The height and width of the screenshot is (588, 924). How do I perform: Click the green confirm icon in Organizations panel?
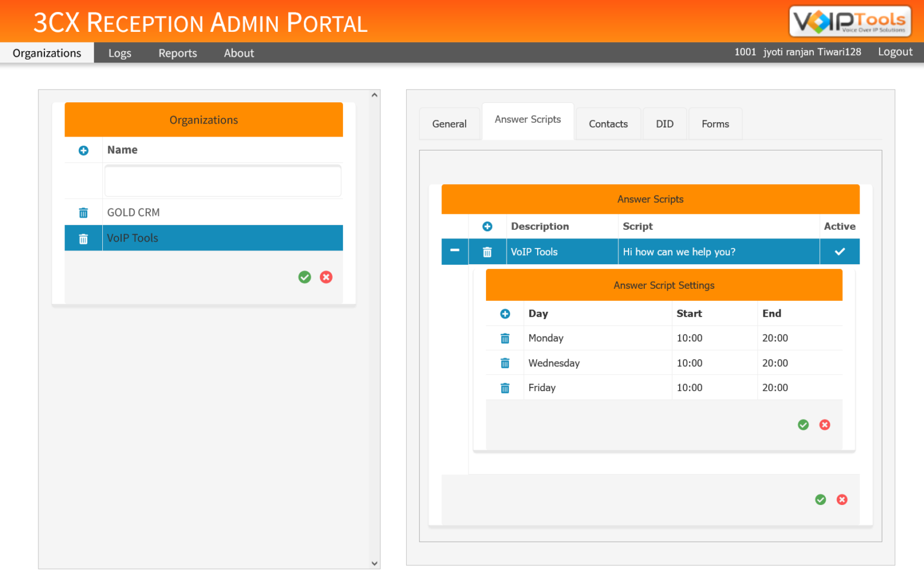[x=304, y=277]
